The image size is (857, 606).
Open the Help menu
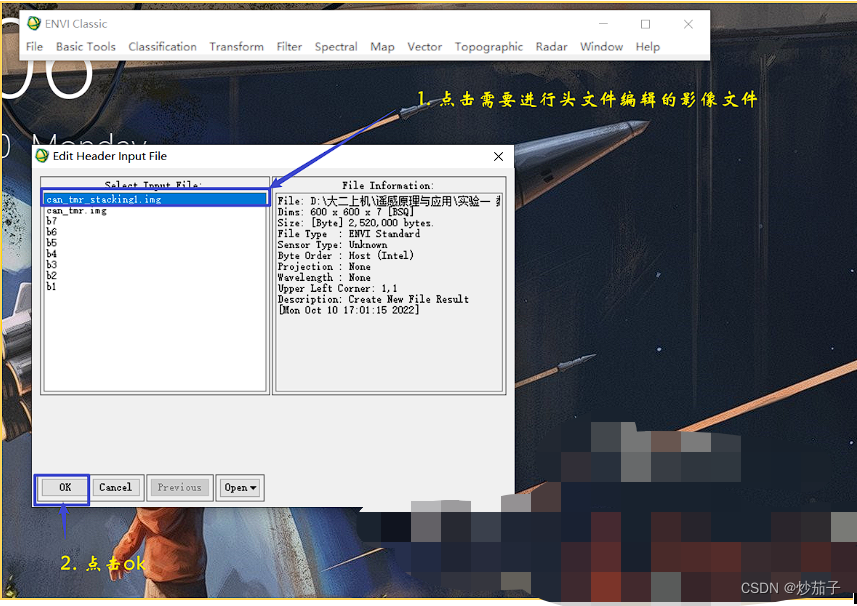[648, 47]
